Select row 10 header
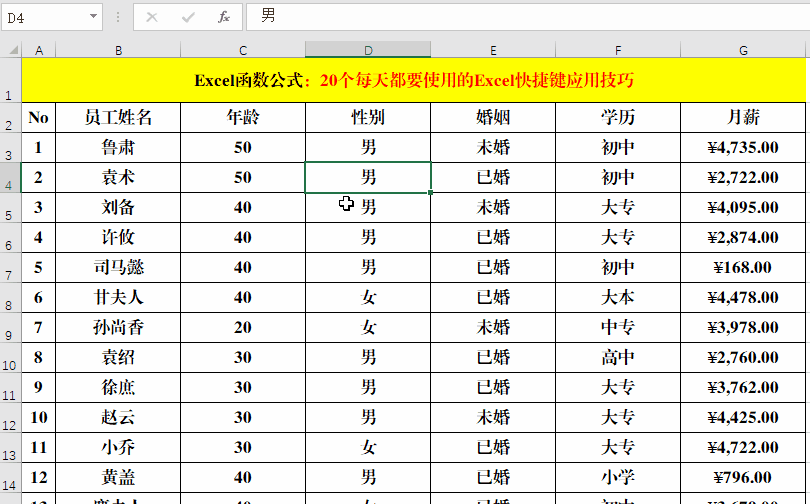Screen dimensions: 810x504 10,357
